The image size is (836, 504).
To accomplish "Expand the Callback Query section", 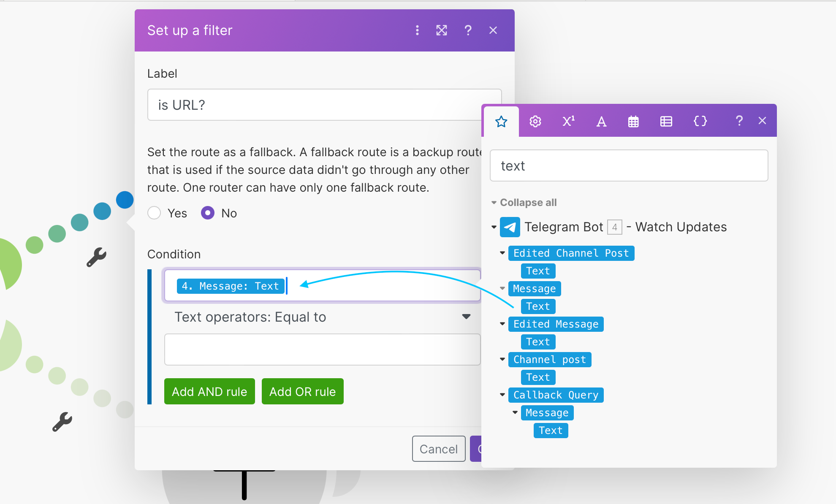I will click(503, 396).
